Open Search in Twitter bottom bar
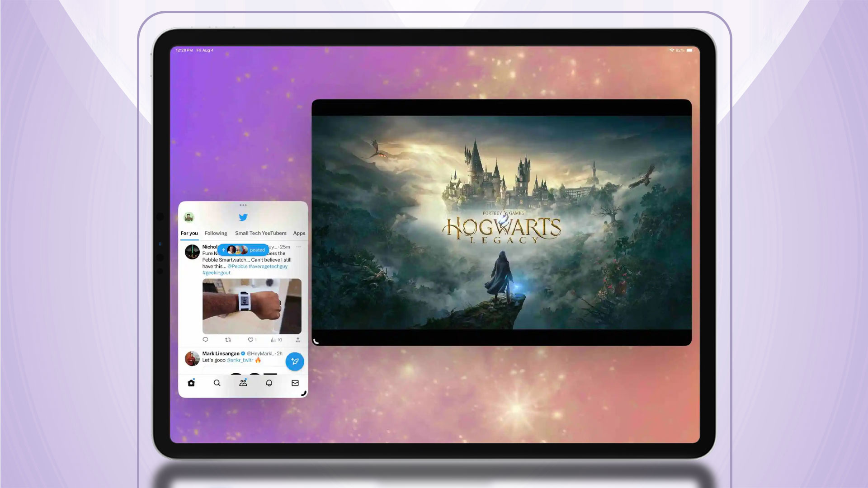 click(x=217, y=383)
